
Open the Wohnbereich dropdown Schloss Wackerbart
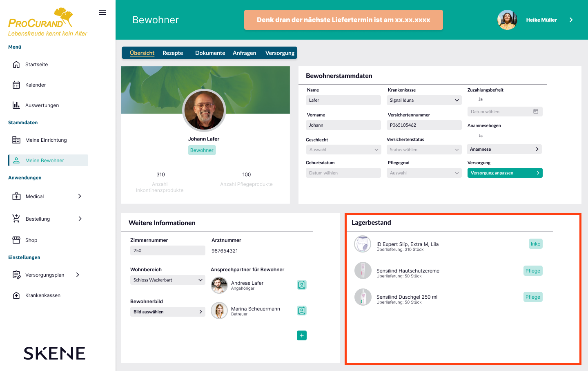click(167, 280)
